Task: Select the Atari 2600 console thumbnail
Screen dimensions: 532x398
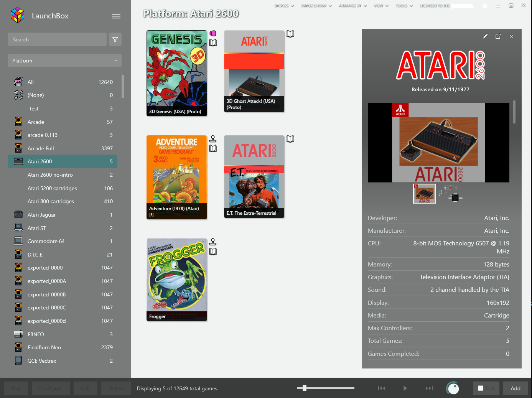Action: pos(425,194)
